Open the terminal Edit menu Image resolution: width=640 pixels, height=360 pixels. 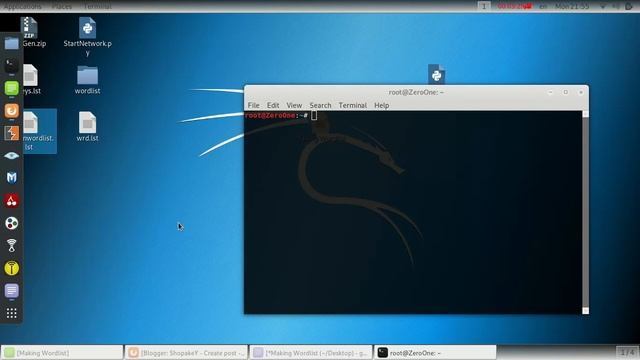pos(273,105)
